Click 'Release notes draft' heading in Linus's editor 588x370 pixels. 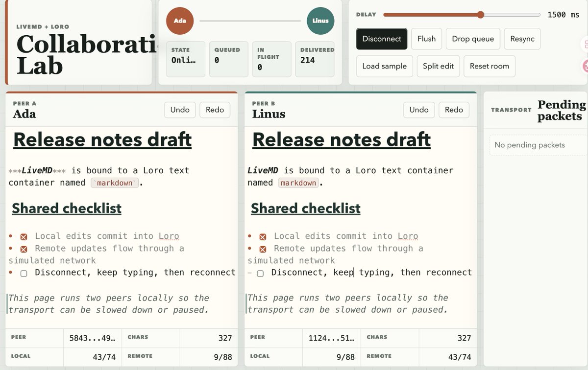click(x=342, y=140)
